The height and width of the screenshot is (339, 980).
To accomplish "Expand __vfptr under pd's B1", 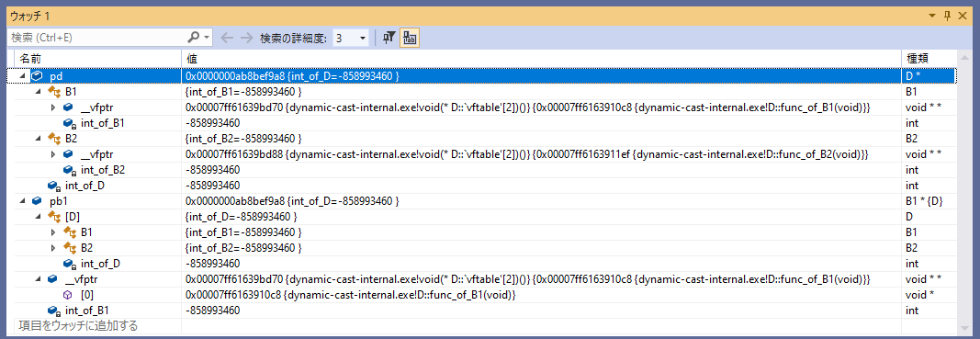I will click(x=53, y=107).
